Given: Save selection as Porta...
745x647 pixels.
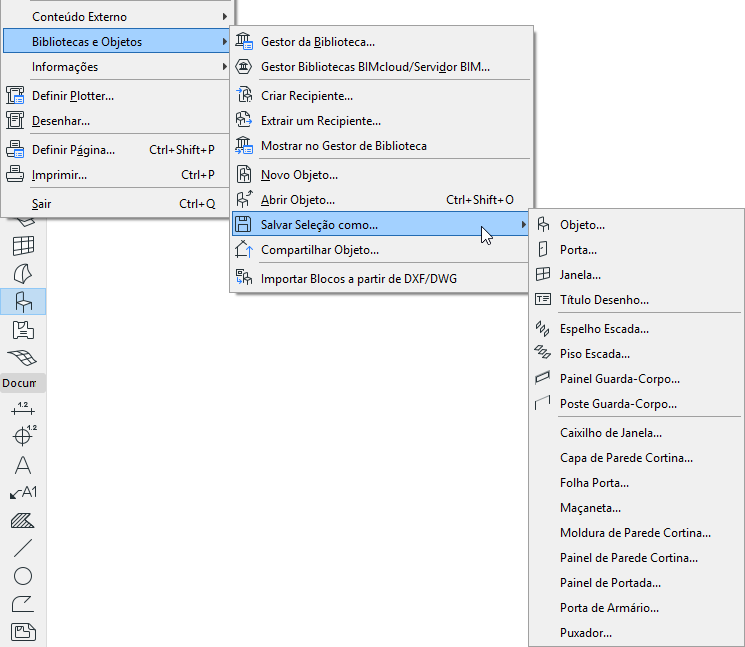Looking at the screenshot, I should click(636, 250).
